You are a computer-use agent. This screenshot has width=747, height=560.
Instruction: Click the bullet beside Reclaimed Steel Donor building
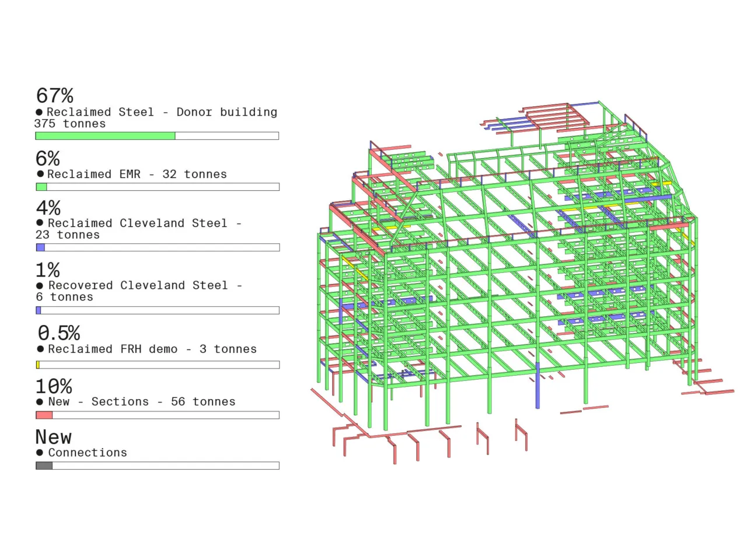click(39, 112)
